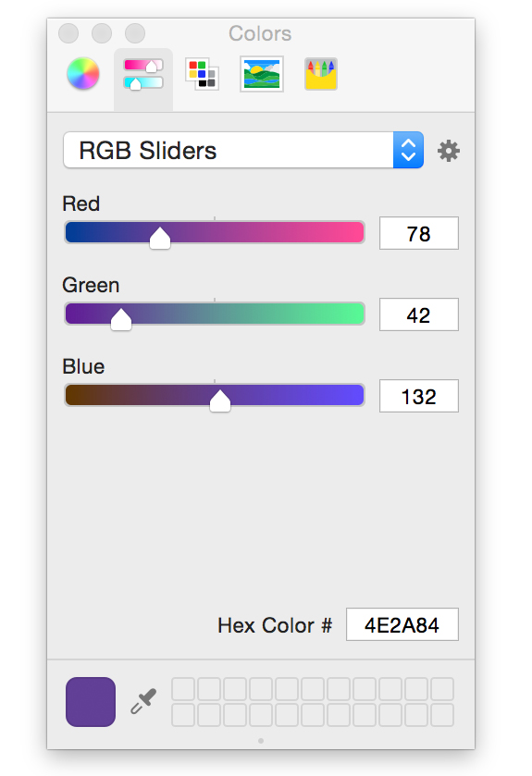This screenshot has width=532, height=776.
Task: Click the Red slider thumb
Action: [x=160, y=238]
